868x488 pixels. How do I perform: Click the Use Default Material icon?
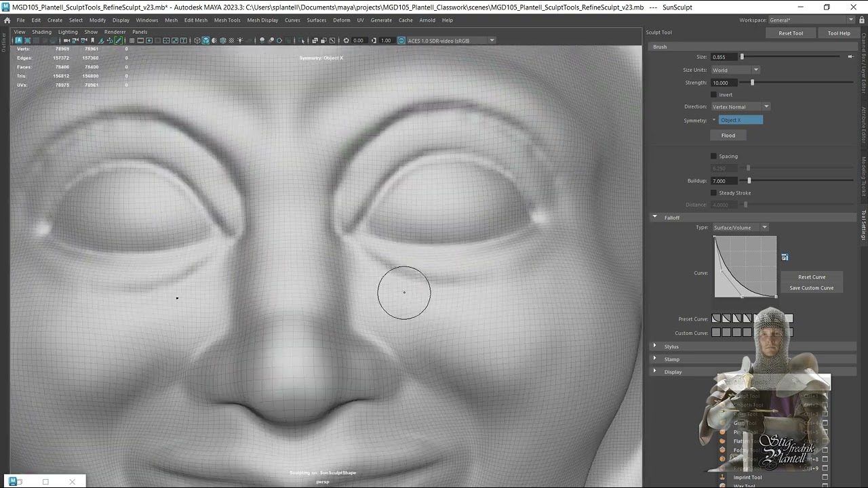click(214, 41)
